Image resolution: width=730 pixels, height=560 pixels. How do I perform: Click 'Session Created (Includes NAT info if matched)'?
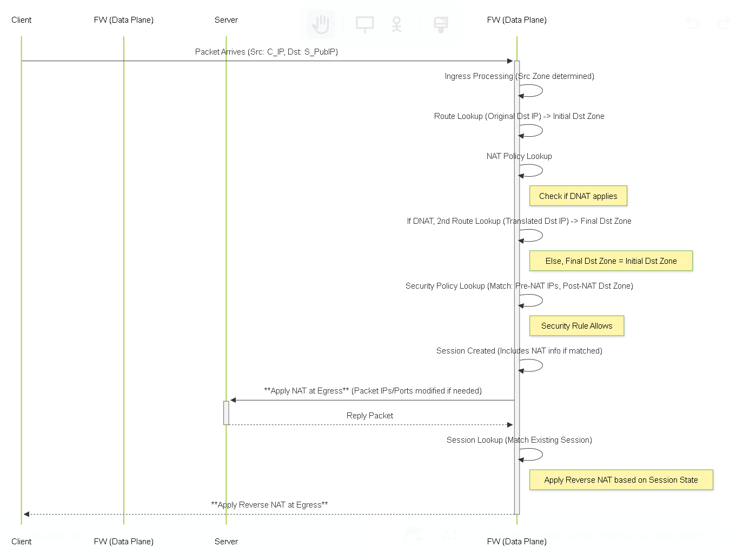pos(519,351)
